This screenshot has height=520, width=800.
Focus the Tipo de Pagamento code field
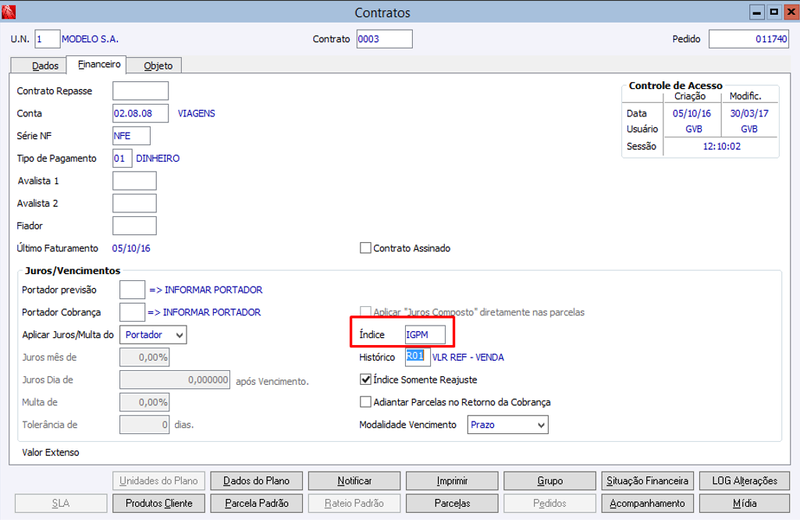click(x=122, y=158)
